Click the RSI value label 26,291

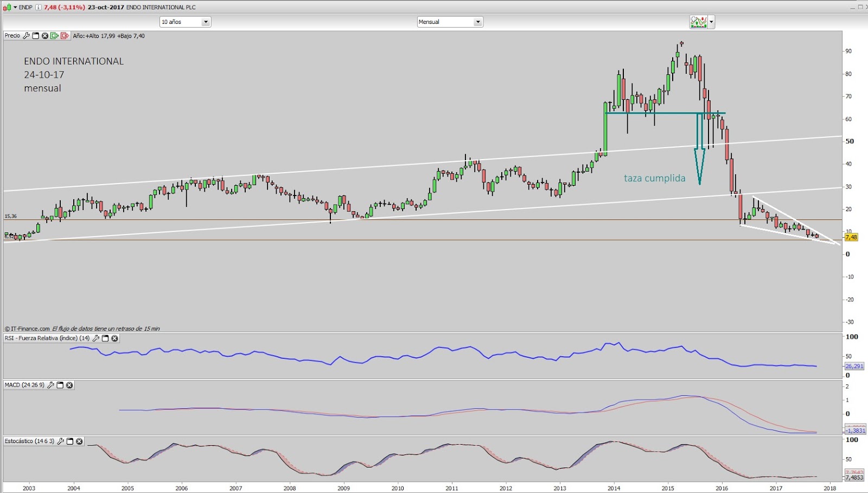coord(854,366)
